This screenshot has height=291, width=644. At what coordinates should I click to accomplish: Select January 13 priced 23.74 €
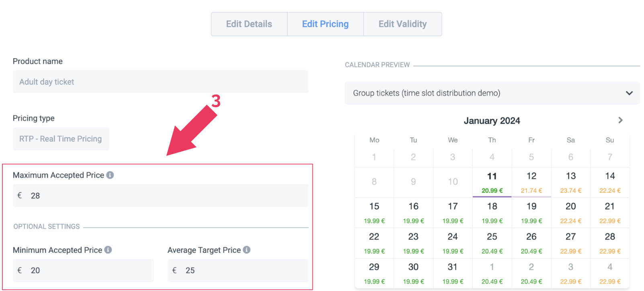(x=570, y=182)
